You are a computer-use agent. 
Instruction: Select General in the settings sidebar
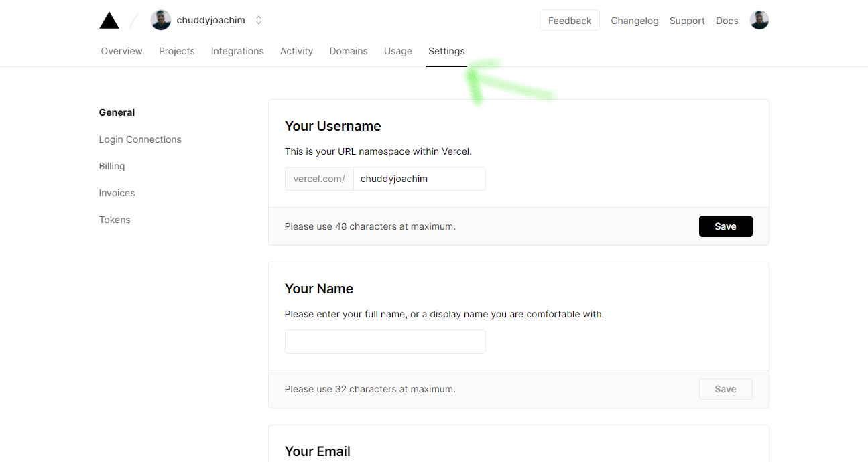tap(116, 112)
